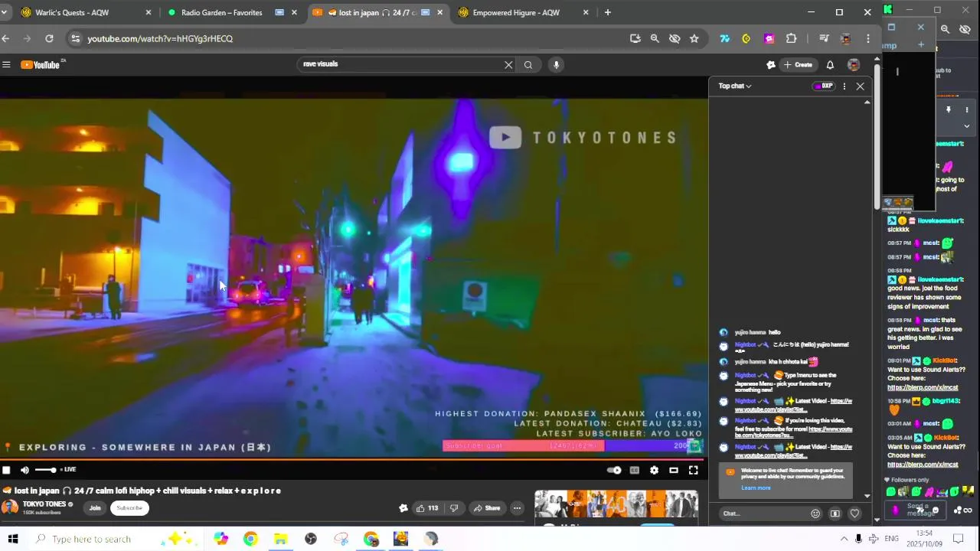This screenshot has width=980, height=551.
Task: Like the video with 113 likes
Action: [x=426, y=508]
